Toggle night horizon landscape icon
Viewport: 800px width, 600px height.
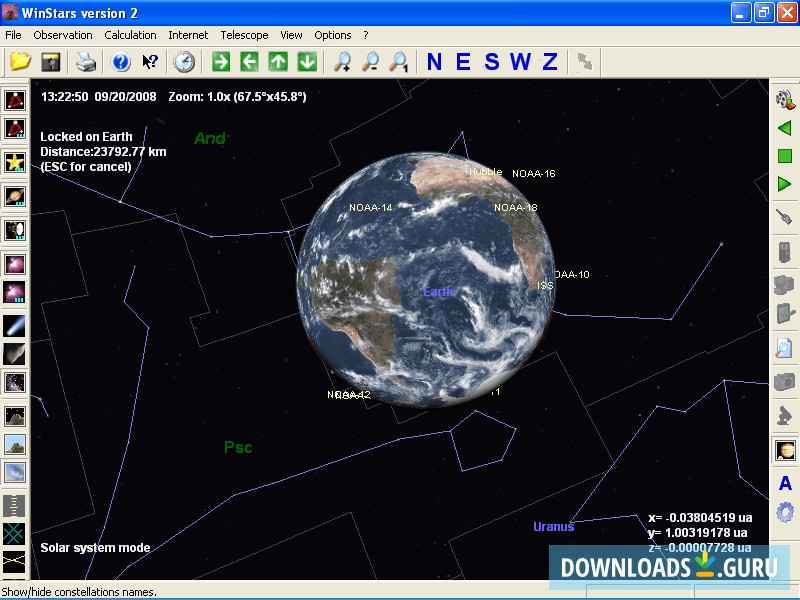pos(15,416)
